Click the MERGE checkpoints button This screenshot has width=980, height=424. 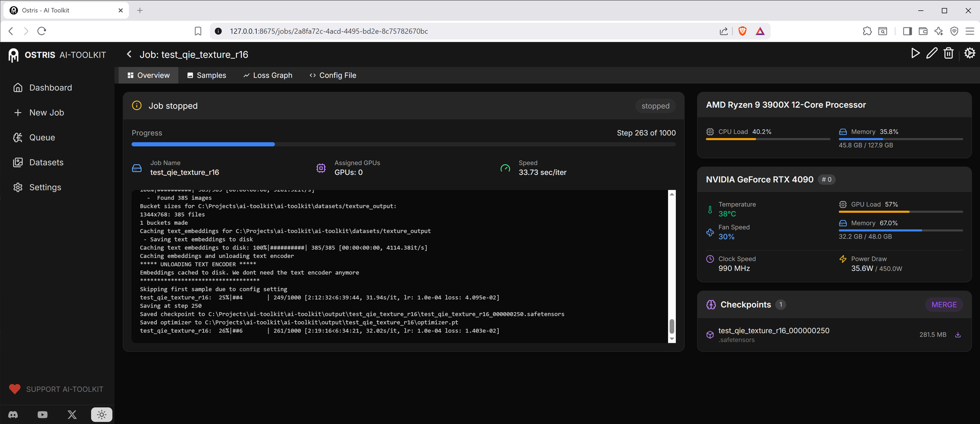(944, 304)
